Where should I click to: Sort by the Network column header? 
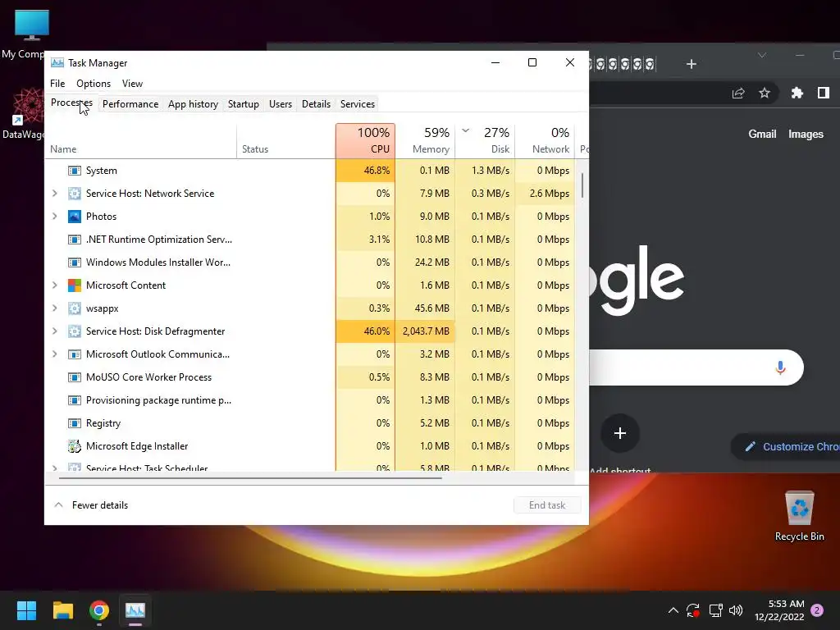546,141
